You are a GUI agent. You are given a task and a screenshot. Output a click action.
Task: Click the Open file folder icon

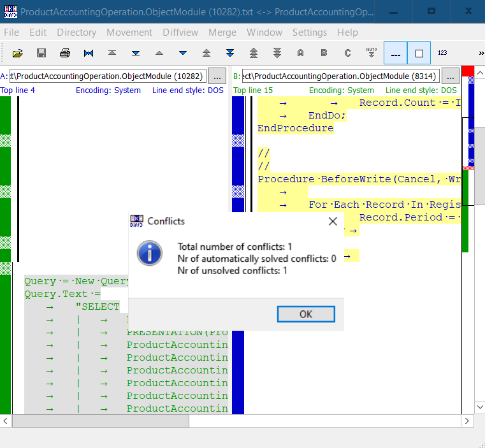tap(18, 54)
